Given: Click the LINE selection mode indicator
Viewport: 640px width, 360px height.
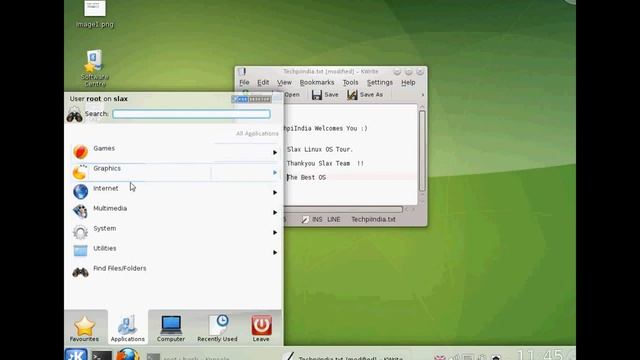Looking at the screenshot, I should pyautogui.click(x=333, y=220).
